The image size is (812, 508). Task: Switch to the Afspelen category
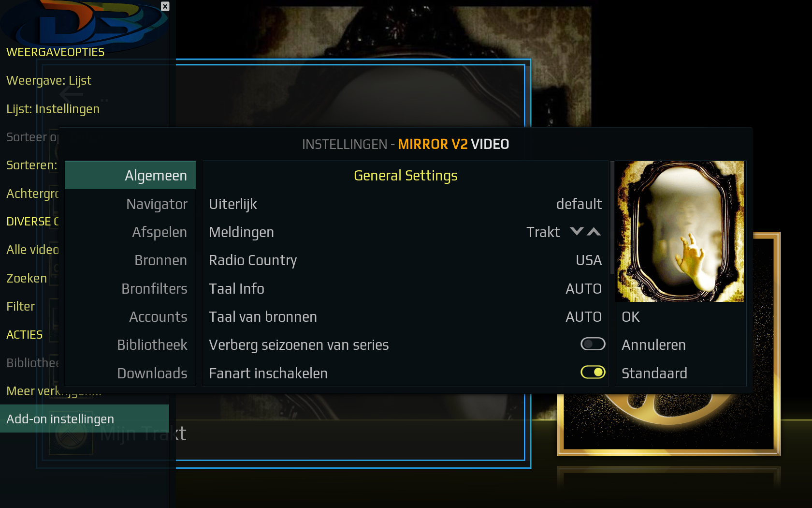[x=130, y=232]
